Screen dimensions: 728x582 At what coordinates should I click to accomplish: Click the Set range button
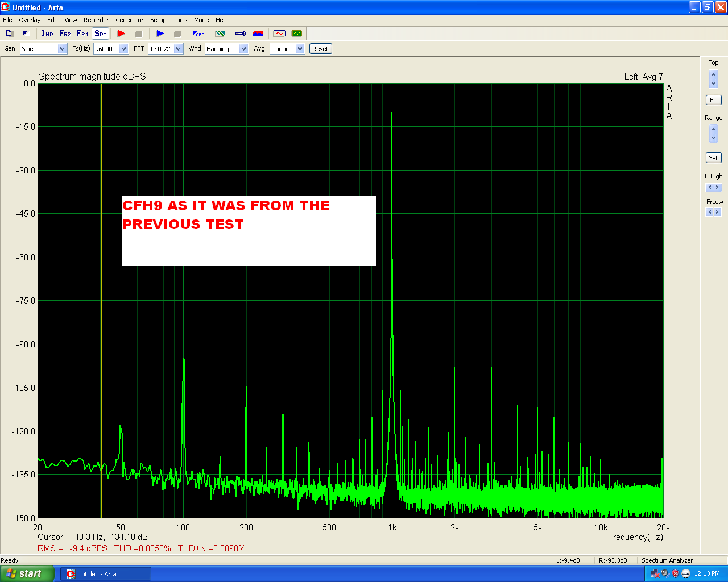click(x=713, y=158)
